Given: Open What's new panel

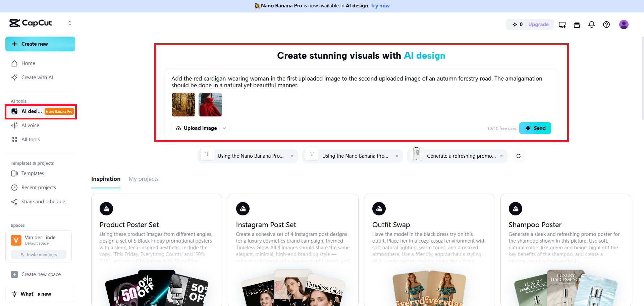Looking at the screenshot, I should [40, 294].
